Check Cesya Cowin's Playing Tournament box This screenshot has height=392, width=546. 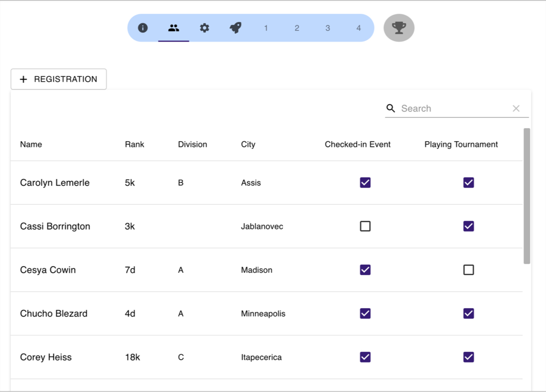469,270
